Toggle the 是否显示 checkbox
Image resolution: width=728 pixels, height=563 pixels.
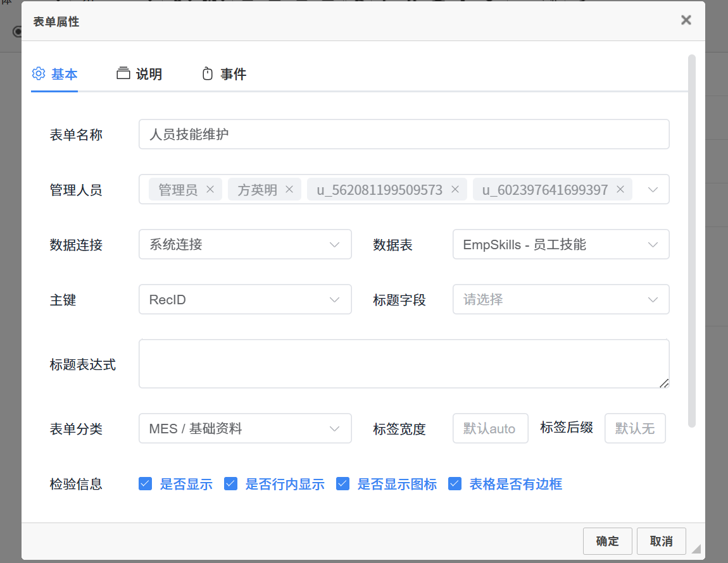[146, 485]
